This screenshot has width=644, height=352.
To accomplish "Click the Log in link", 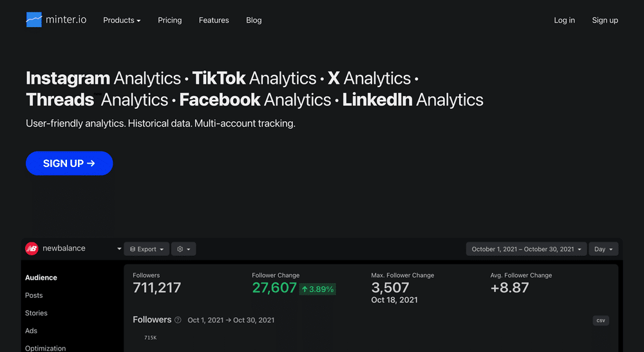I will [x=564, y=20].
